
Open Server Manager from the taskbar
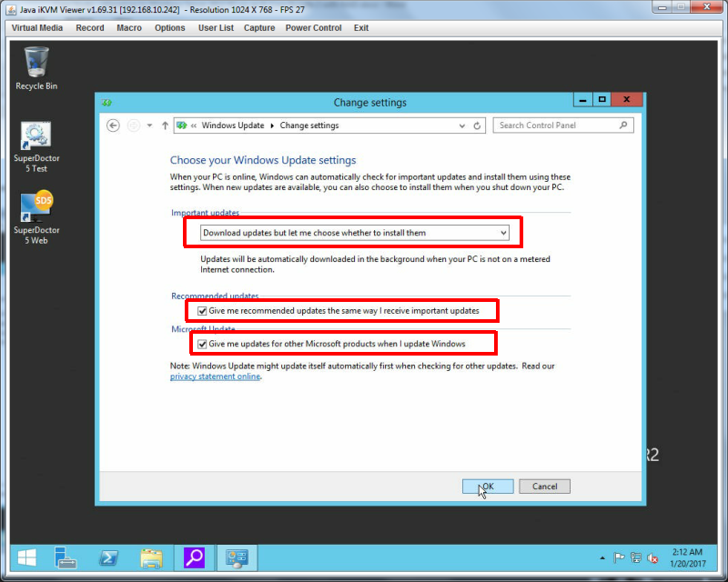[65, 557]
